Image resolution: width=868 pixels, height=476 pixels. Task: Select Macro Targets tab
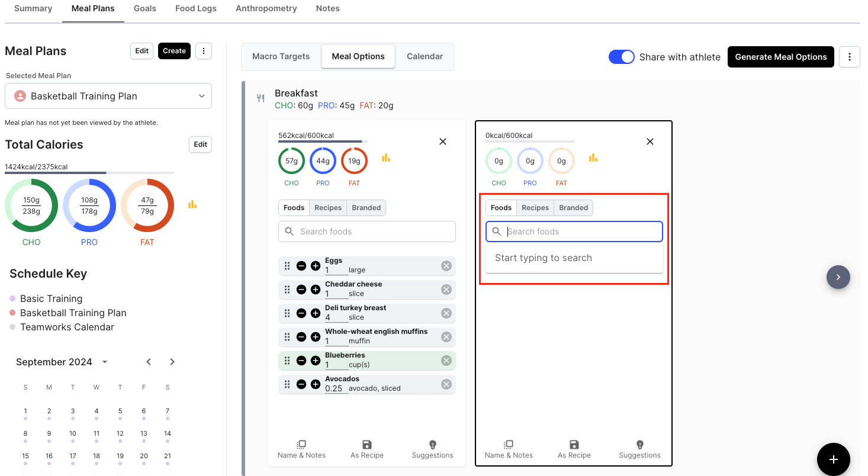click(281, 56)
